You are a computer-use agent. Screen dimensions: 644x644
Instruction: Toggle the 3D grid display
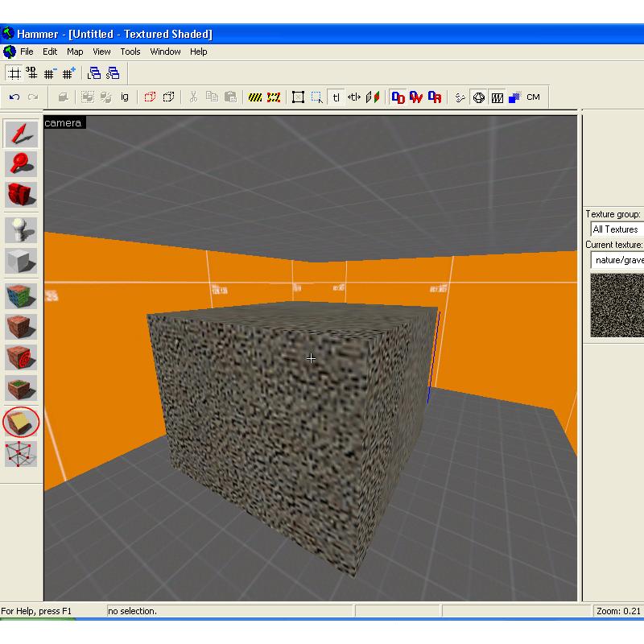click(x=31, y=73)
